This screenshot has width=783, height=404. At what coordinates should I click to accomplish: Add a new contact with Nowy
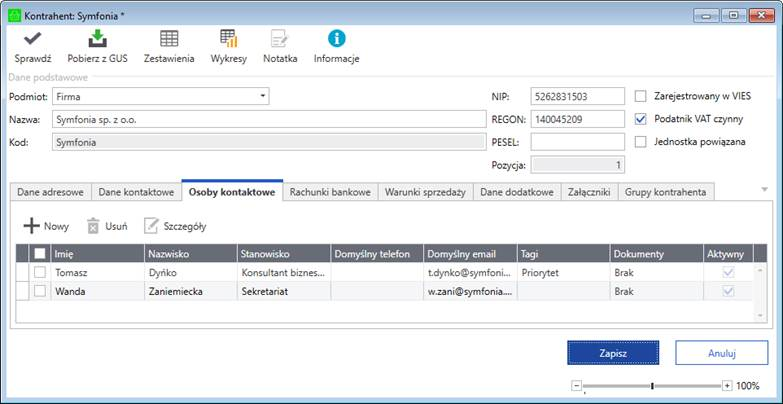tap(32, 226)
